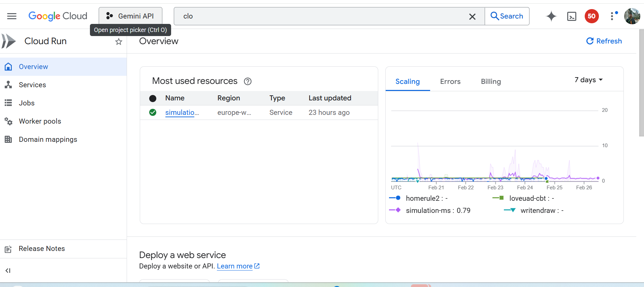Select Overview in the sidebar

[x=63, y=67]
